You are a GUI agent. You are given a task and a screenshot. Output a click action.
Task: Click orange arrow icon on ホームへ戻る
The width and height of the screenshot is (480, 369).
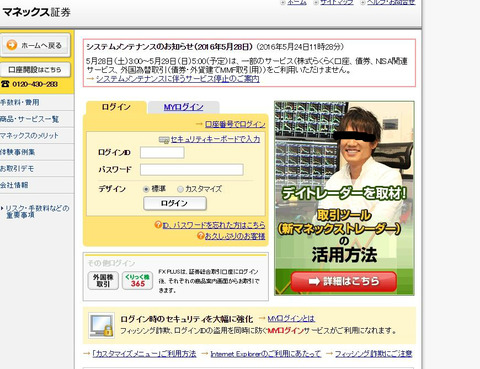click(12, 45)
